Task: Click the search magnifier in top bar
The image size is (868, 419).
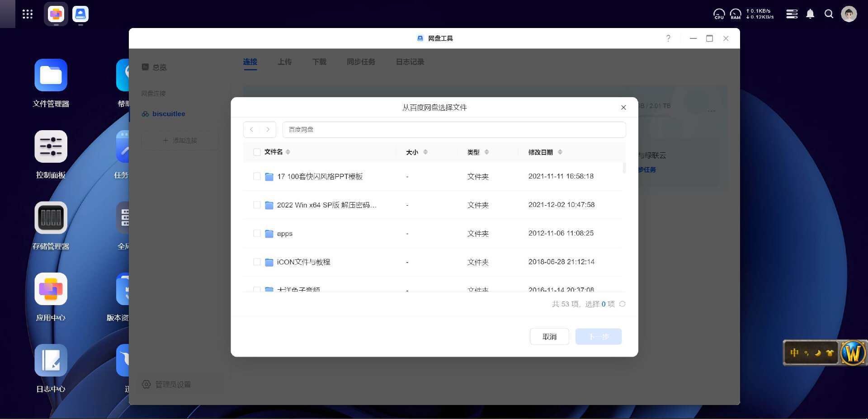Action: click(x=829, y=14)
